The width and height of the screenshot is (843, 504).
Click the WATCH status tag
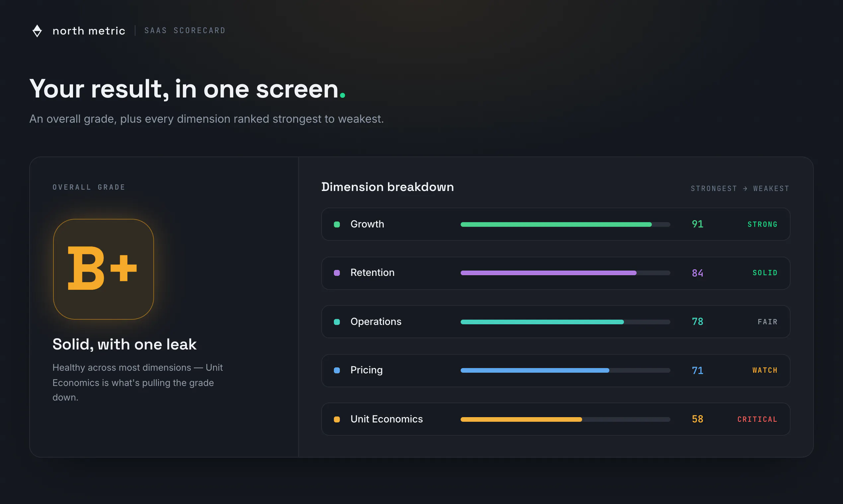coord(765,370)
